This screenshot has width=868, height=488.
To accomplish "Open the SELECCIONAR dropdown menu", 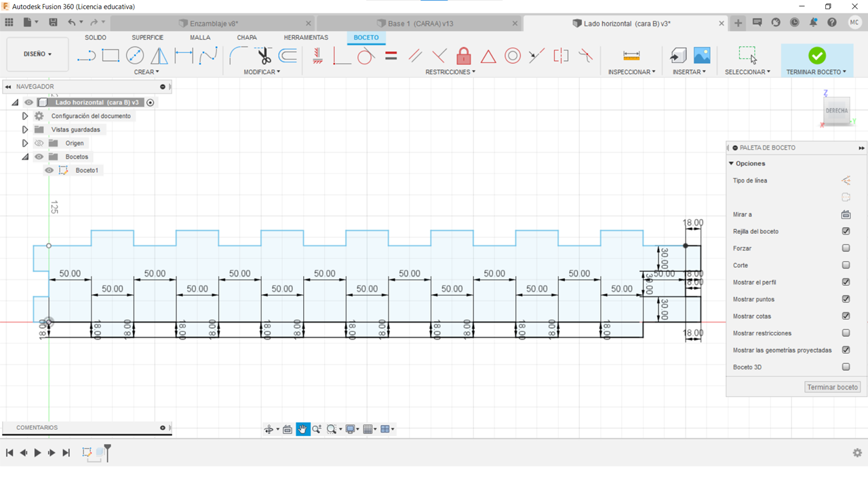I will click(747, 72).
